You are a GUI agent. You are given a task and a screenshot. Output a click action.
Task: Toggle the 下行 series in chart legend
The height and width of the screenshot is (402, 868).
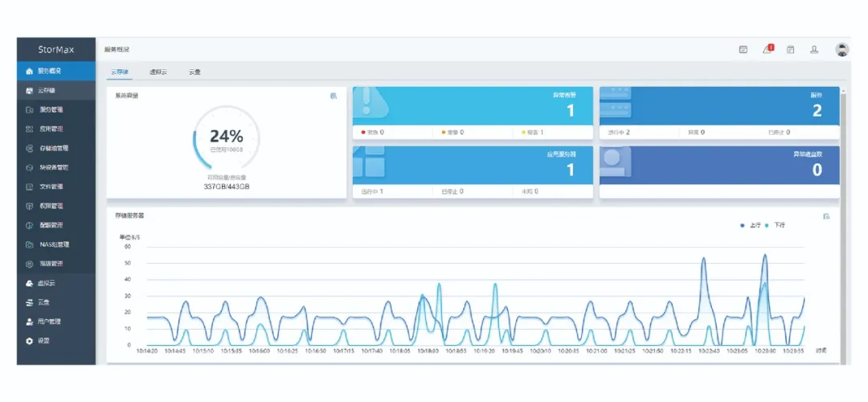pos(775,225)
